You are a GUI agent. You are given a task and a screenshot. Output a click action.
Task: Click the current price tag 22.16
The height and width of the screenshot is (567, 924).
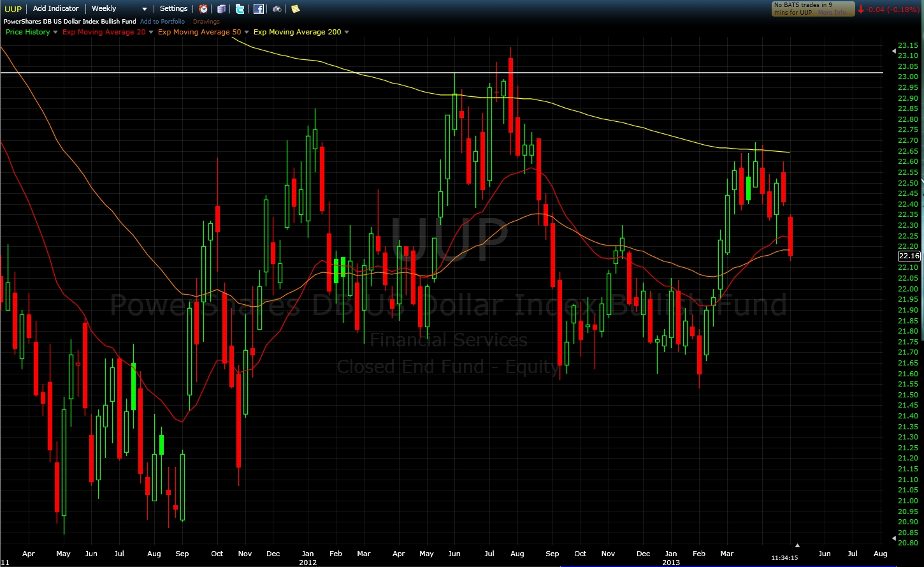[909, 256]
